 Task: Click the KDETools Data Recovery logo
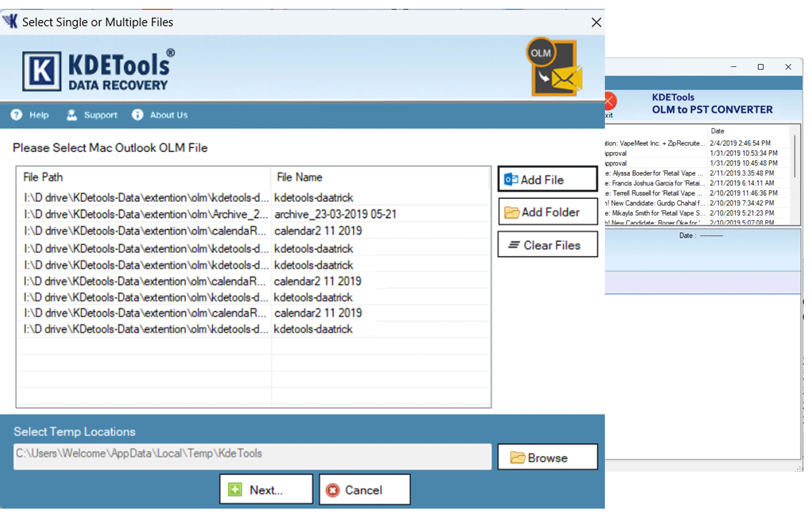point(99,70)
